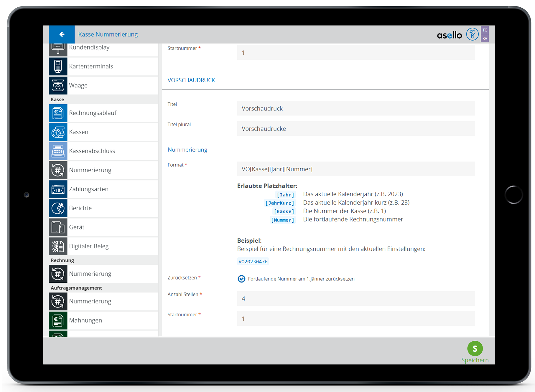
Task: Open the Rechnungsablauf icon
Action: (58, 113)
